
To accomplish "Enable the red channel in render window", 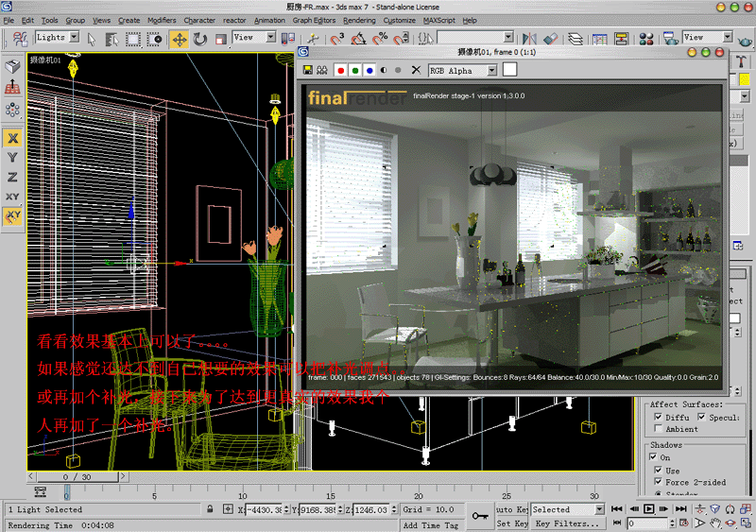I will (x=340, y=71).
